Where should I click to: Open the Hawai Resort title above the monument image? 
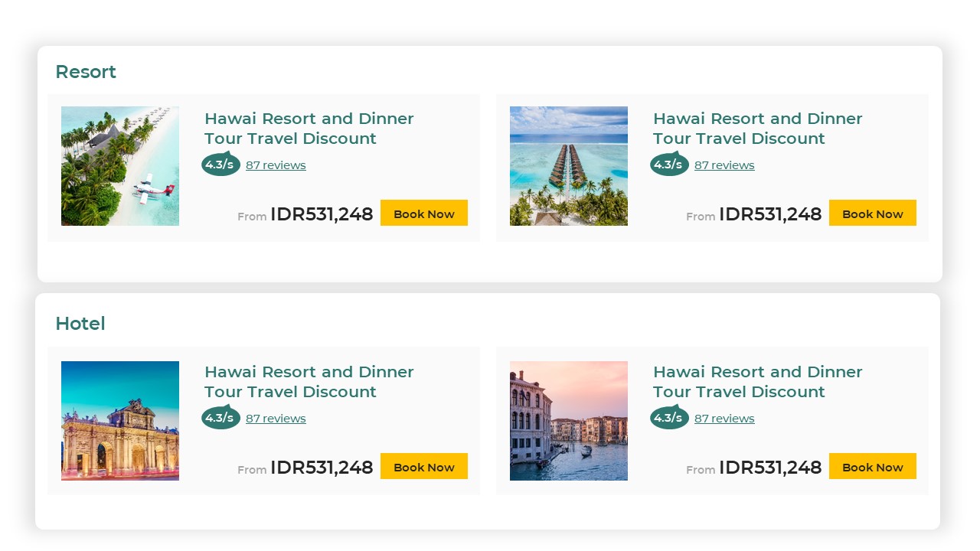309,382
